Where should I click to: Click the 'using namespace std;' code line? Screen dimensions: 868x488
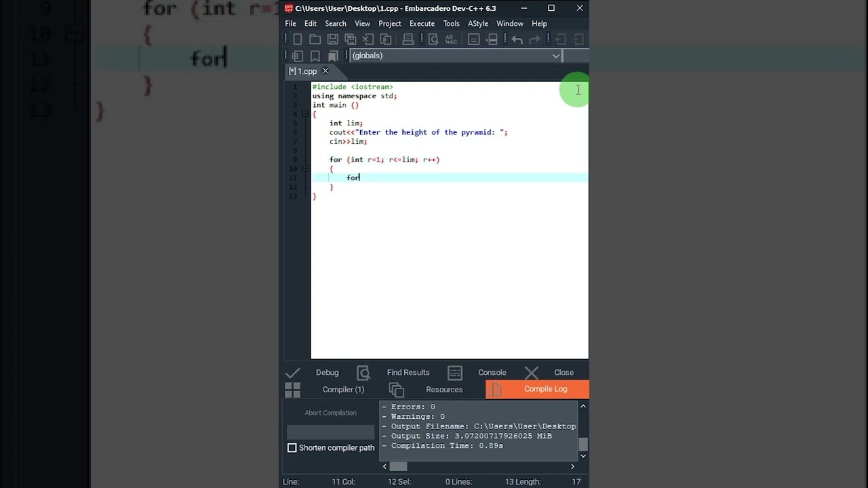(355, 96)
